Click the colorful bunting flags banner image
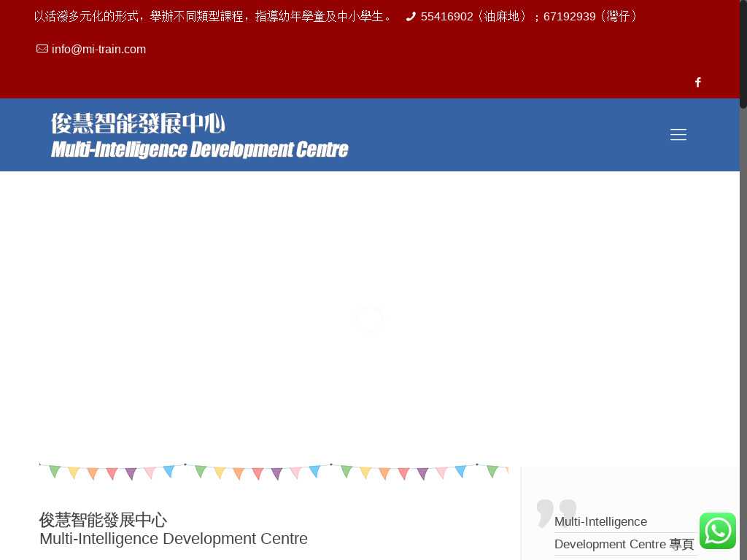Screen dimensions: 747x560 click(x=274, y=471)
